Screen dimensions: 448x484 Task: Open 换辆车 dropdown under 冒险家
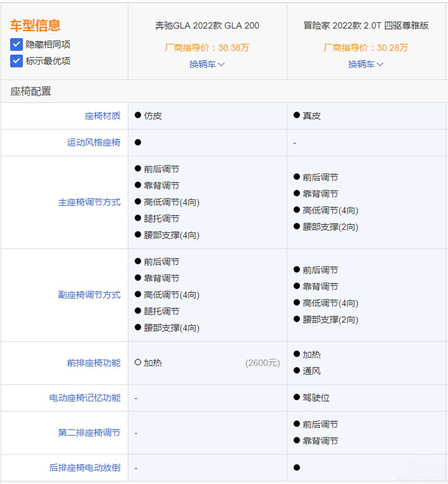[x=366, y=64]
